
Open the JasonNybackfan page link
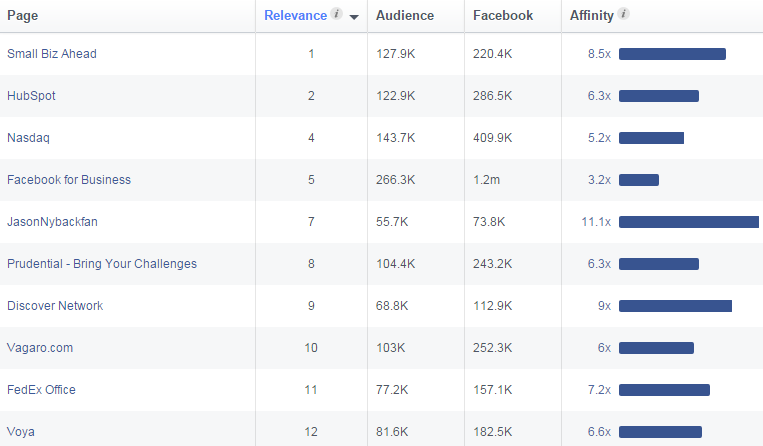pyautogui.click(x=52, y=222)
